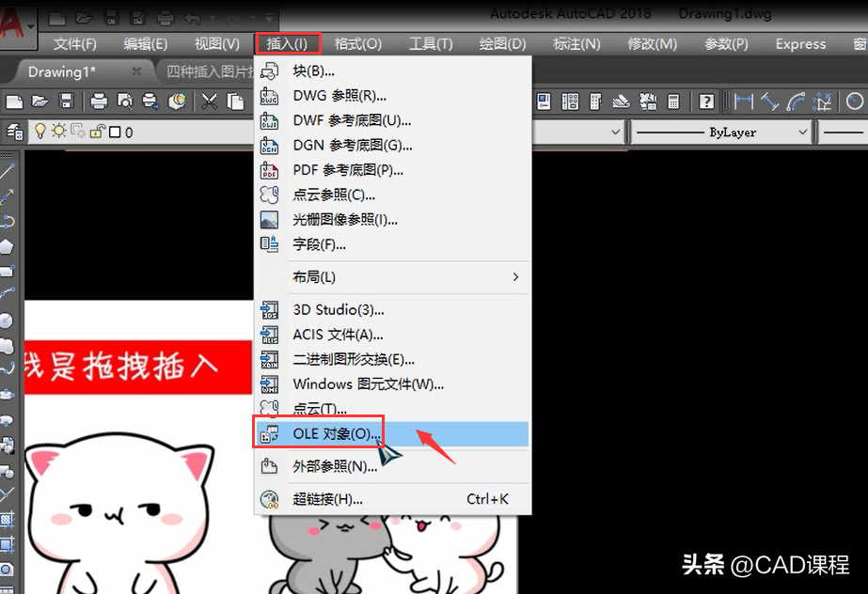Image resolution: width=868 pixels, height=594 pixels.
Task: Click the Cut scissors icon
Action: coord(210,102)
